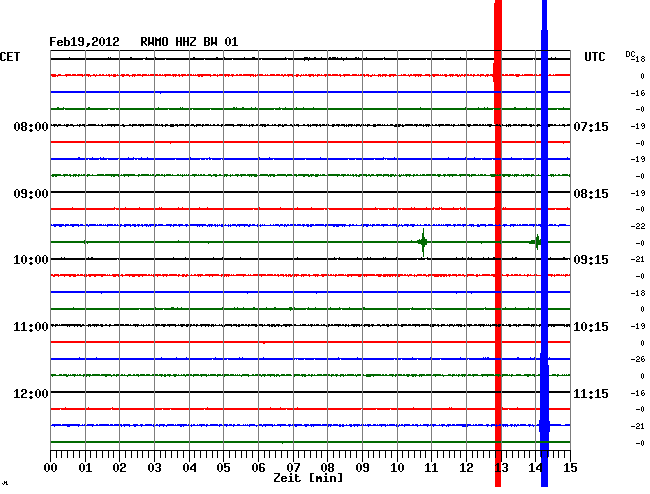Click minute tick label 00
650x494 pixels.
(x=51, y=468)
